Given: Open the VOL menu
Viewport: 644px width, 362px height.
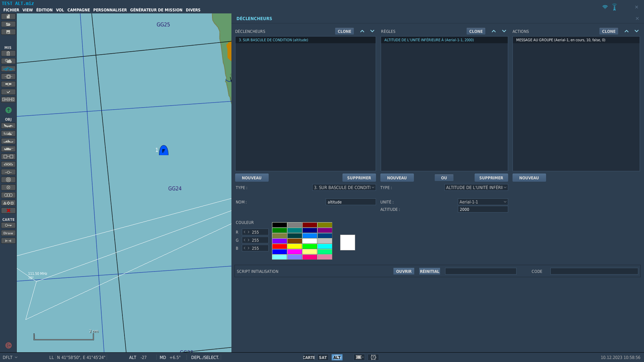Looking at the screenshot, I should click(x=60, y=10).
